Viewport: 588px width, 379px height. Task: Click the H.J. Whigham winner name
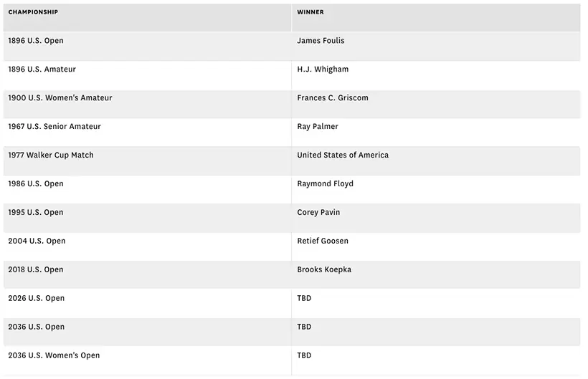pyautogui.click(x=323, y=69)
